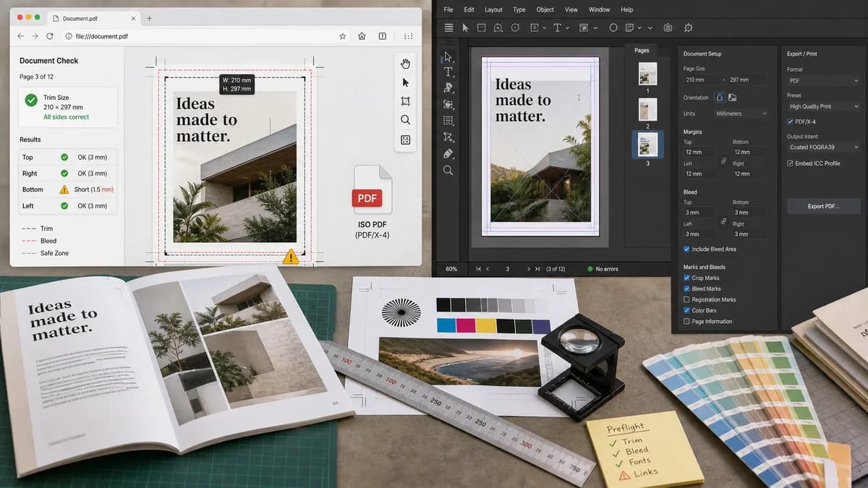This screenshot has width=868, height=488.
Task: Disable Crop Marks checkbox
Action: [686, 278]
